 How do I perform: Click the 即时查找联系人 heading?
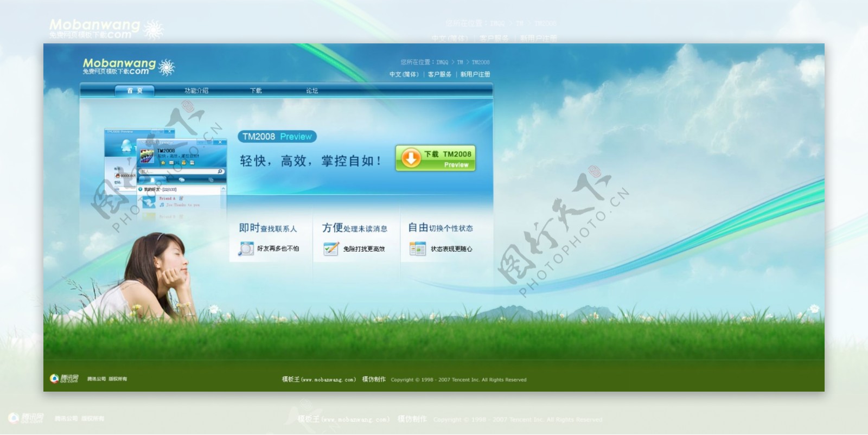[268, 228]
